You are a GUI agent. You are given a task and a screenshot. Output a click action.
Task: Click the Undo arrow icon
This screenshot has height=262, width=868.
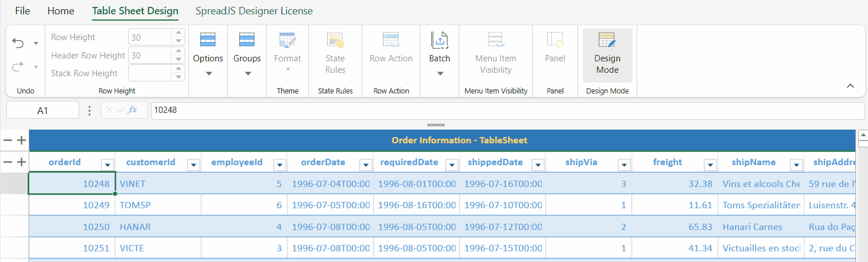18,44
